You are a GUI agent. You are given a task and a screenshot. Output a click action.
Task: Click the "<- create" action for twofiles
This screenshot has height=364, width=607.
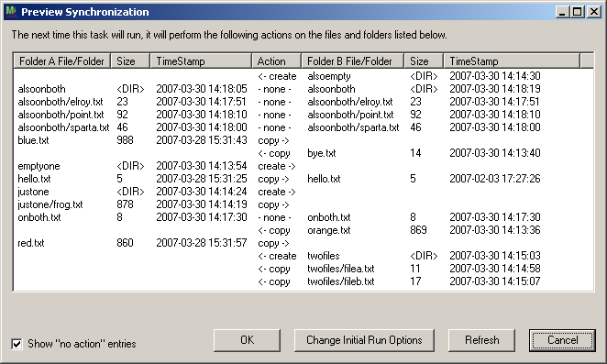pos(277,256)
